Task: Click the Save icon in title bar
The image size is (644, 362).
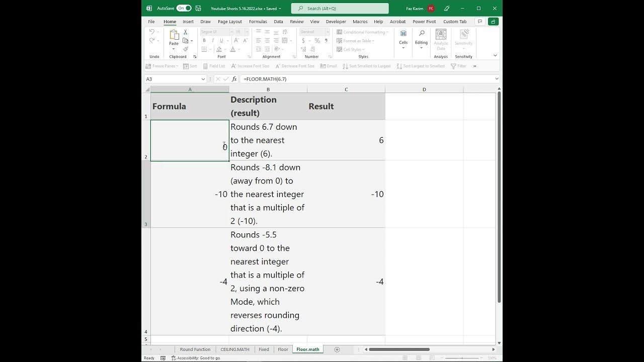Action: point(198,8)
